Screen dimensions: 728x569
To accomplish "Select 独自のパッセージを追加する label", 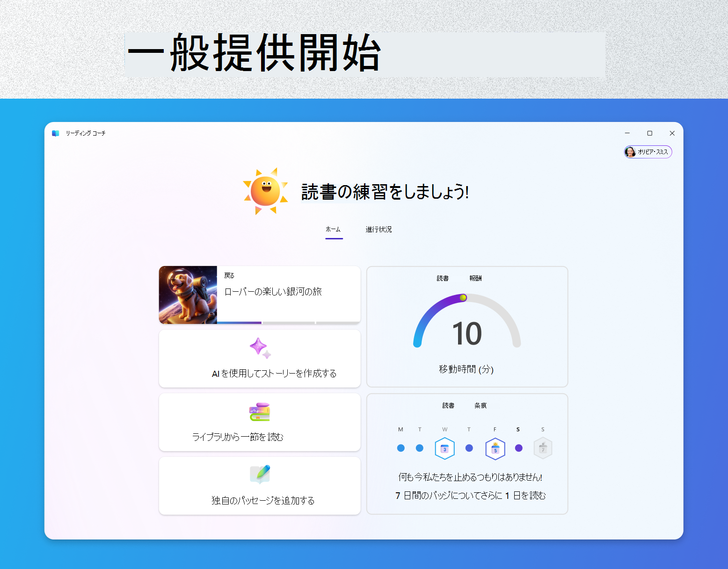I will [x=263, y=500].
